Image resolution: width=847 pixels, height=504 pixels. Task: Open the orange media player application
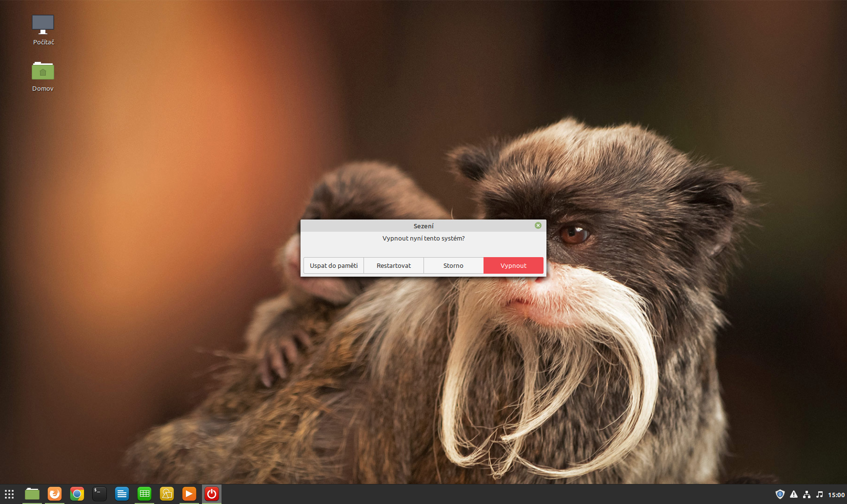(189, 494)
